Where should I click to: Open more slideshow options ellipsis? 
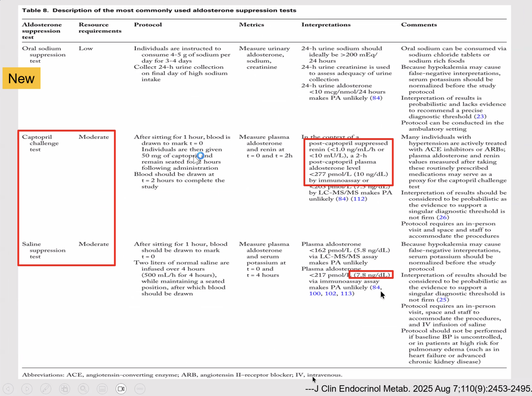(x=140, y=389)
